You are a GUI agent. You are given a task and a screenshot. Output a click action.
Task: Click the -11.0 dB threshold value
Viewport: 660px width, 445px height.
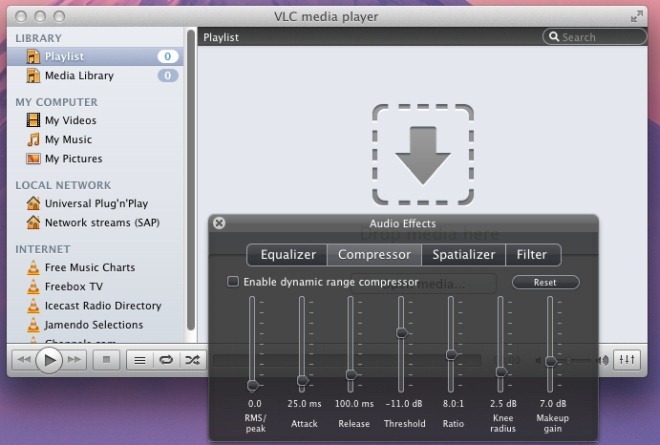coord(404,404)
